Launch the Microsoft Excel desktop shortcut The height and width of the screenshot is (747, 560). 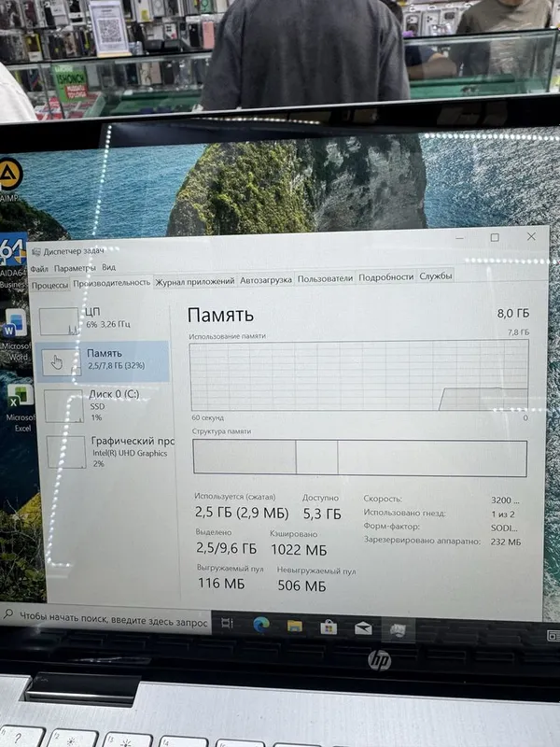tap(20, 407)
